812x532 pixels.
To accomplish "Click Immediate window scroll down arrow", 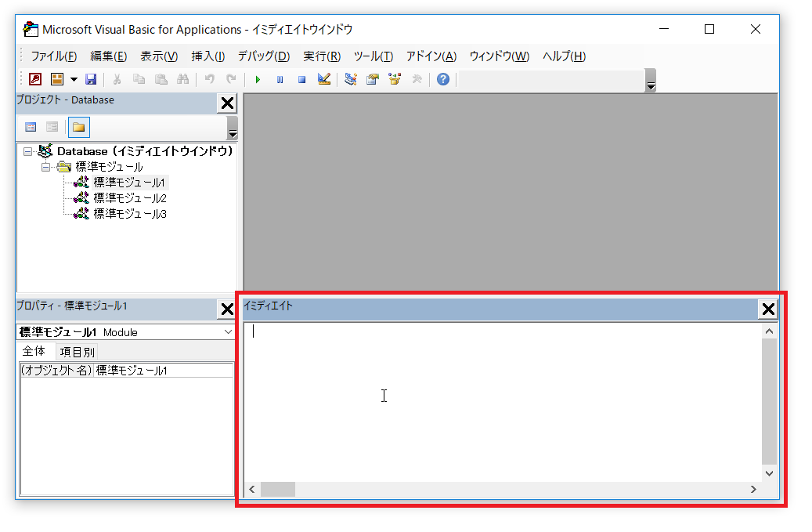I will [770, 473].
